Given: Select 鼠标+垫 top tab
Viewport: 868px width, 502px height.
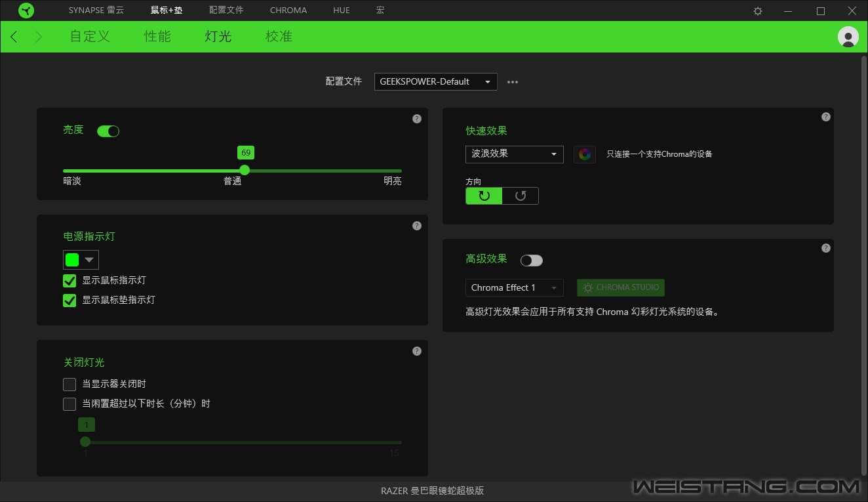Looking at the screenshot, I should point(167,10).
